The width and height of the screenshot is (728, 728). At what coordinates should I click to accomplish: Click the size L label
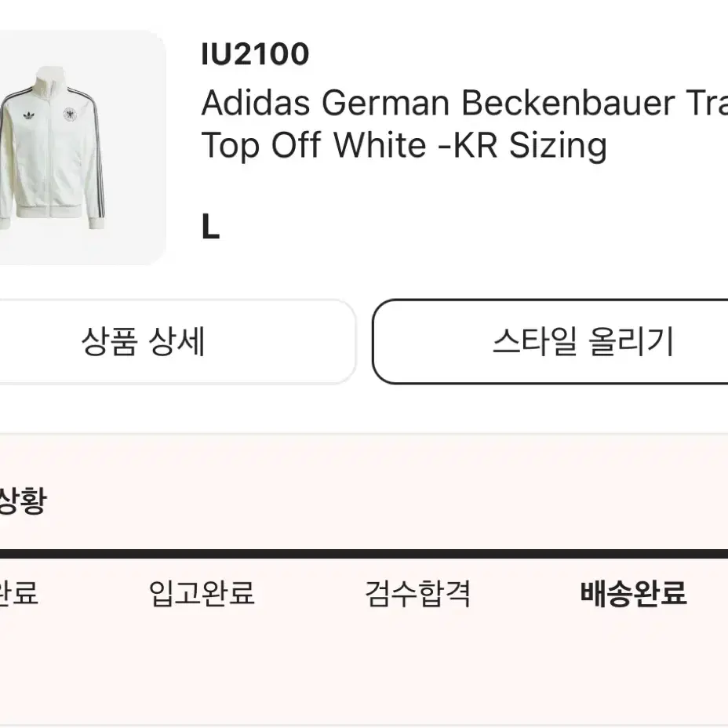coord(210,227)
